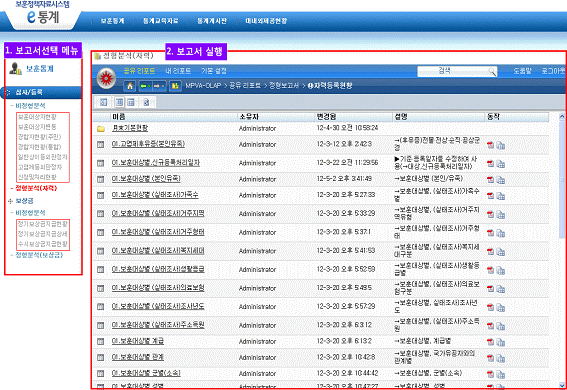Click the document icon in the gray toolbar
The height and width of the screenshot is (390, 567).
(146, 103)
